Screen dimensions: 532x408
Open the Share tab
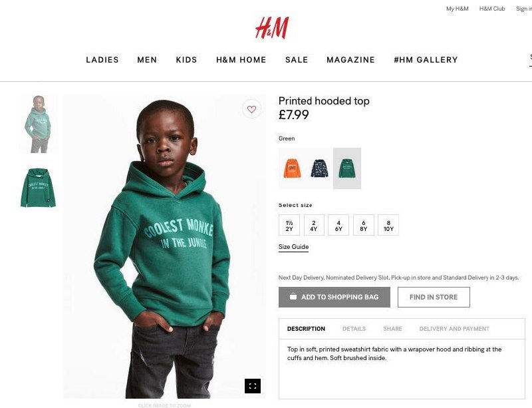click(x=392, y=329)
